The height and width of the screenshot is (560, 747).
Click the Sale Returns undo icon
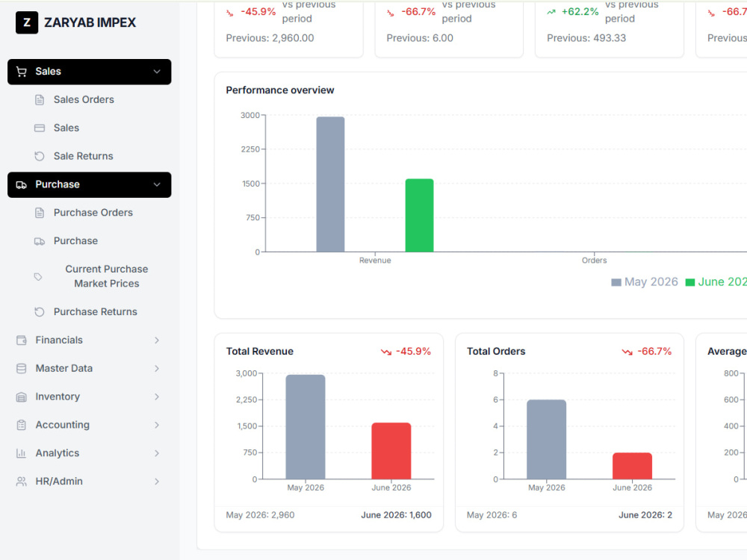click(x=40, y=156)
